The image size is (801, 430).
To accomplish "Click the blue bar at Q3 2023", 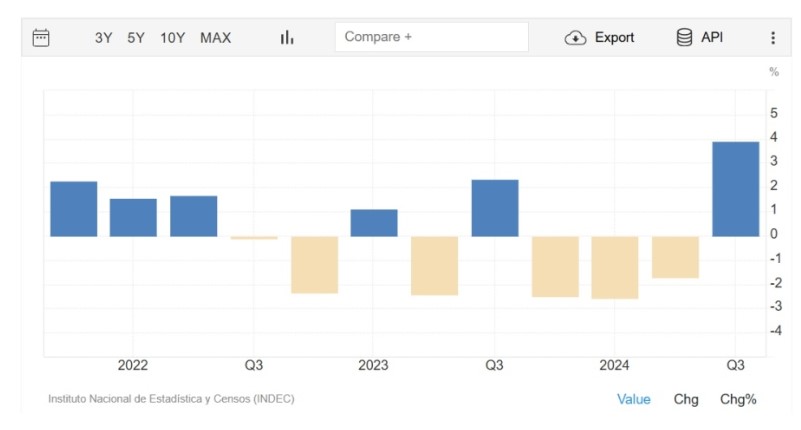I will click(x=495, y=208).
